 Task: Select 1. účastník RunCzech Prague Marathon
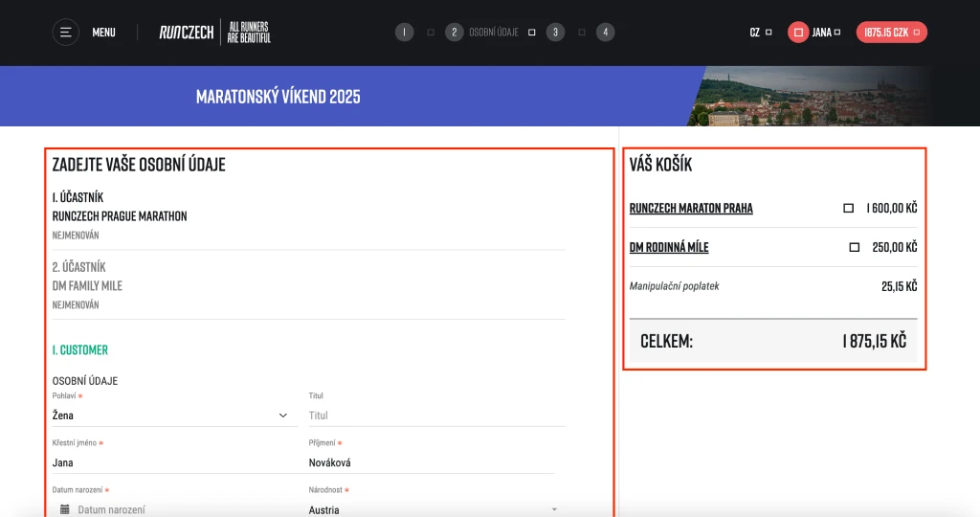(x=309, y=216)
